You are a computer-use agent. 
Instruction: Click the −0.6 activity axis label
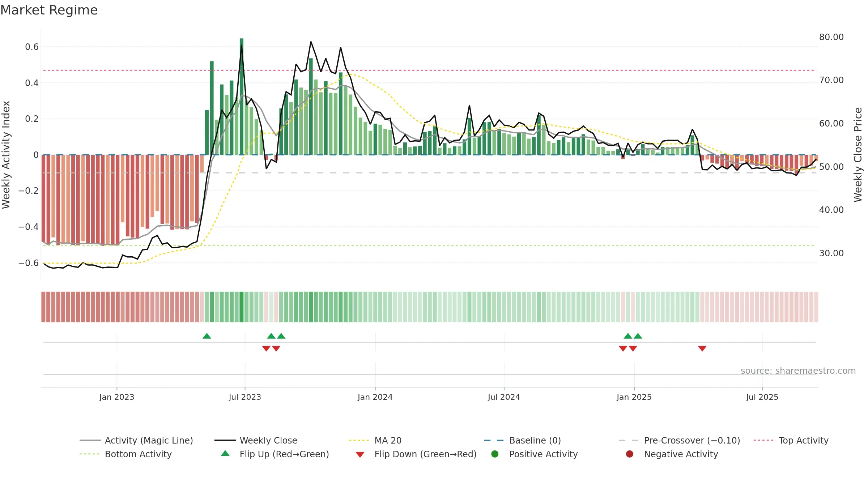(x=29, y=263)
